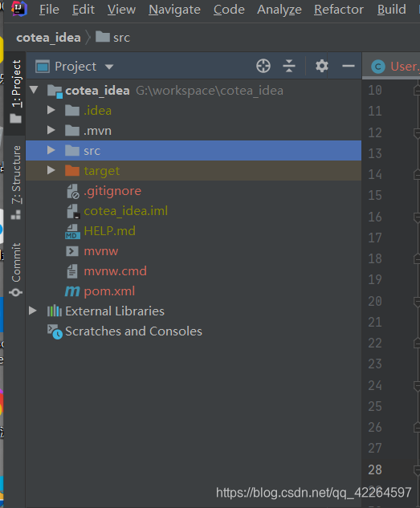Screen dimensions: 420x508
Task: Open Project panel gear settings
Action: (x=321, y=66)
